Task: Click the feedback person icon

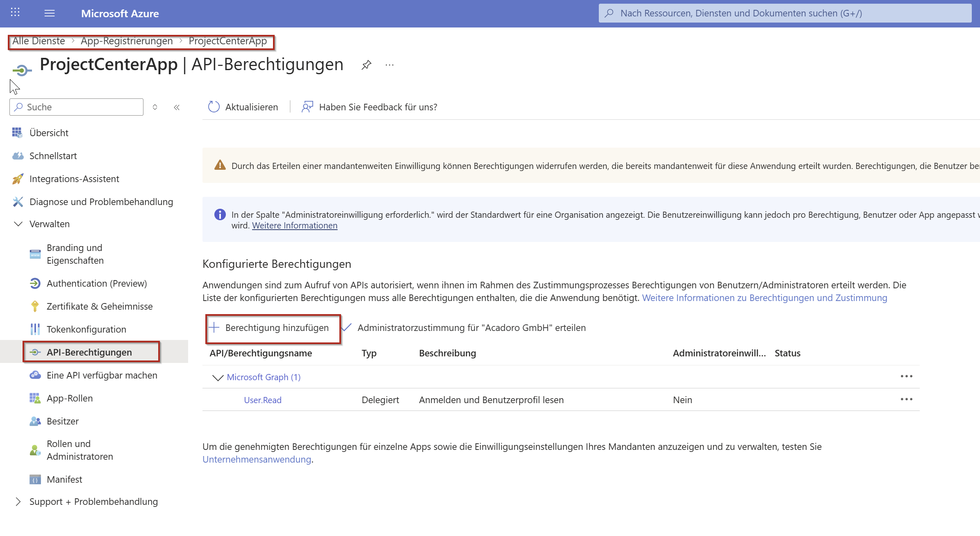Action: [307, 107]
